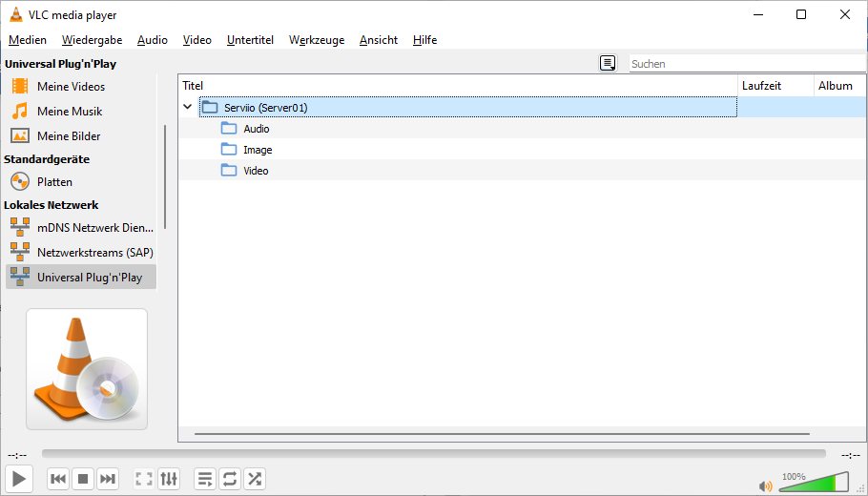The width and height of the screenshot is (868, 496).
Task: Select Universal Plug'n'Play in sidebar
Action: tap(81, 277)
